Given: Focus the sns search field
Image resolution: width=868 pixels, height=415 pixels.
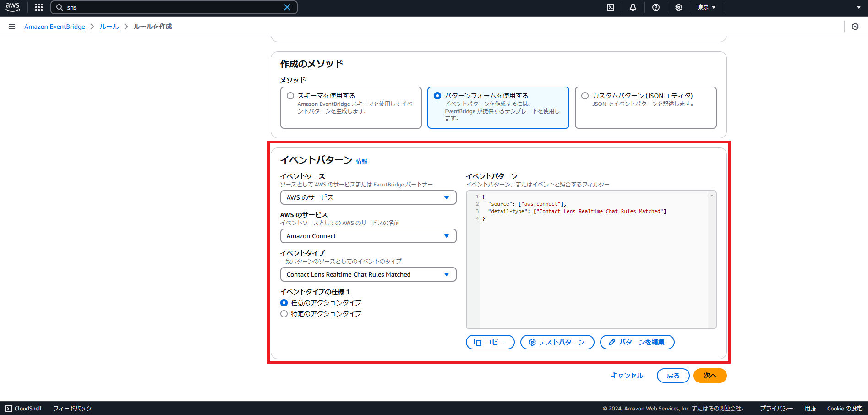Looking at the screenshot, I should [x=174, y=7].
